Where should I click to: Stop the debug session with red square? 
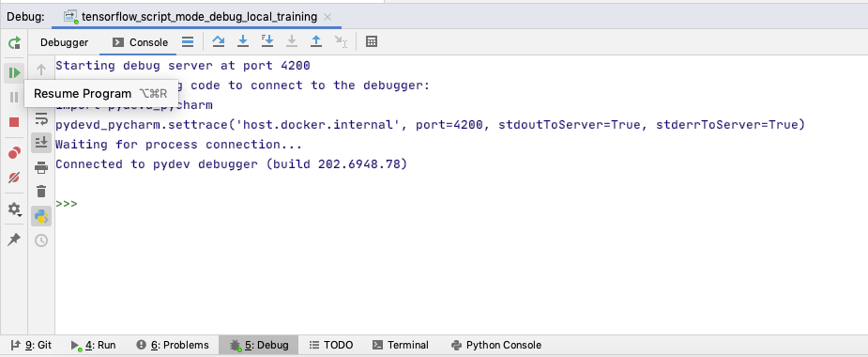(14, 122)
